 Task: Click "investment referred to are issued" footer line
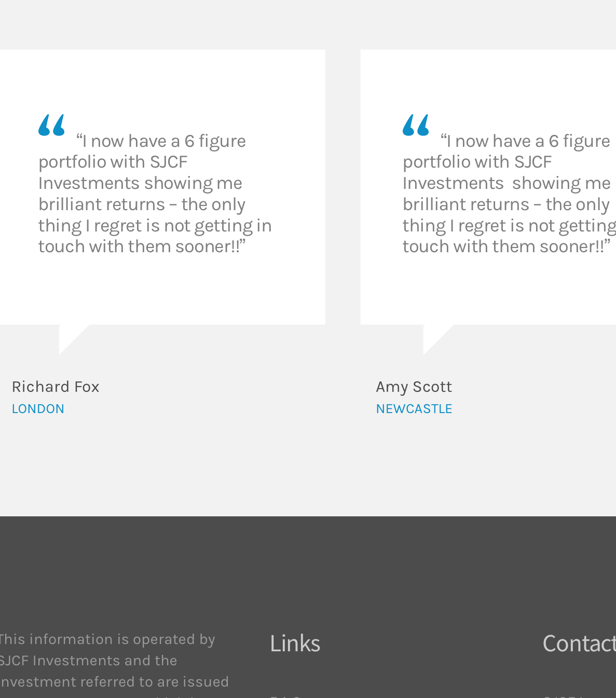pos(114,682)
